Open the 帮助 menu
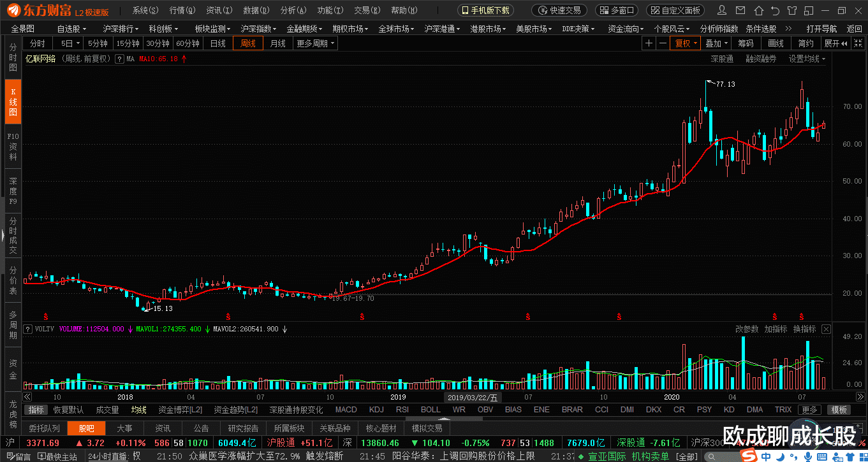 (x=404, y=11)
